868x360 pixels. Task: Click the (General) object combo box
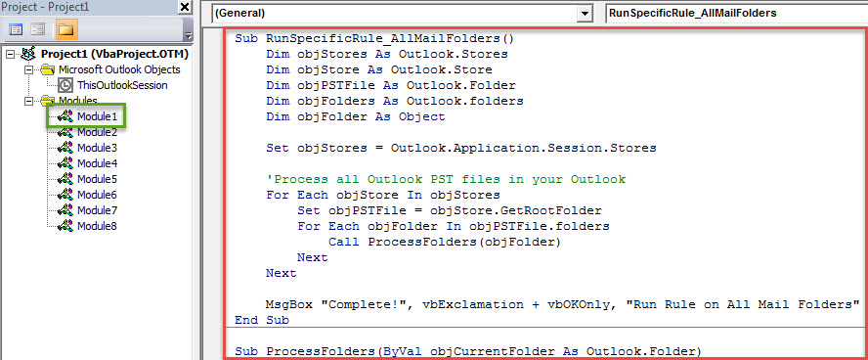[402, 14]
